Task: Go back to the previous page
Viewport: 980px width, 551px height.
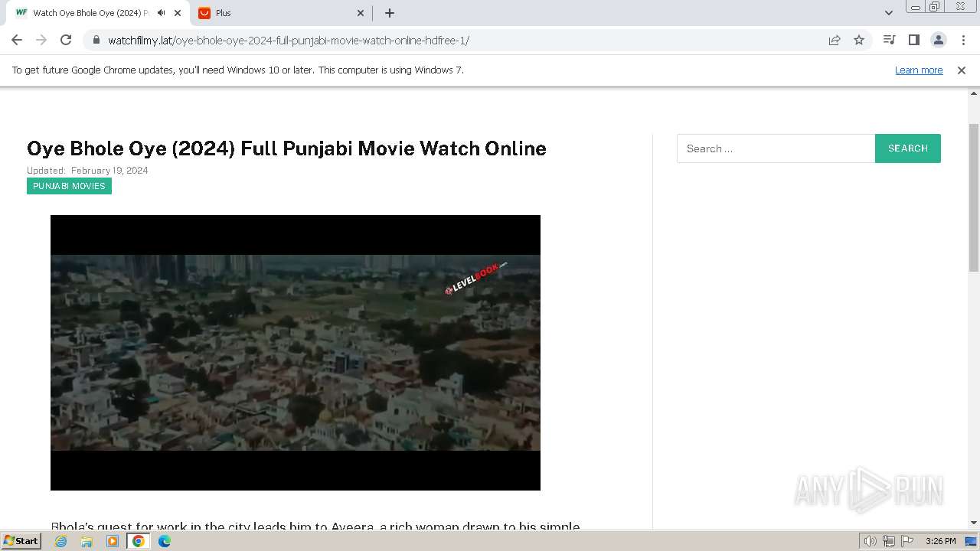Action: (x=17, y=40)
